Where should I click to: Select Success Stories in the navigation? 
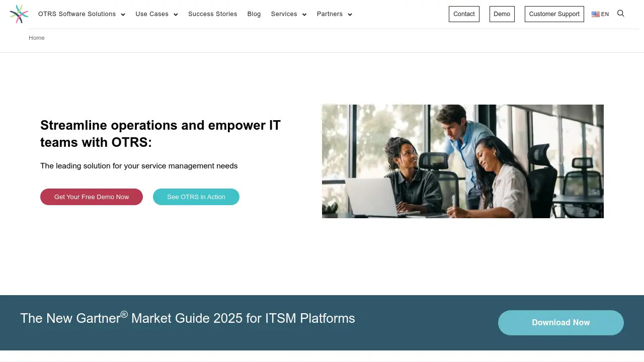[x=212, y=14]
